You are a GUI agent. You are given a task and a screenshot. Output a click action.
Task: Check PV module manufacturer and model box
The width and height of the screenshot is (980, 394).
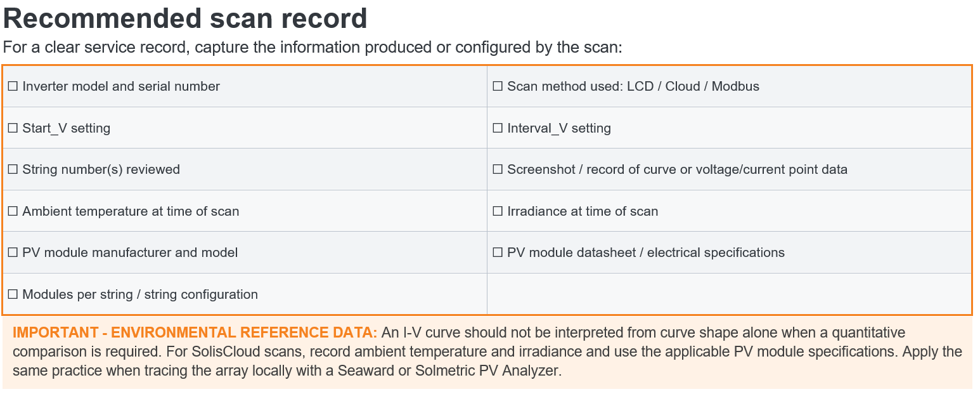click(13, 253)
